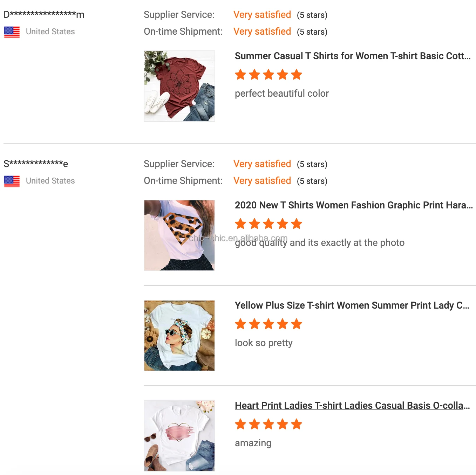
Task: Click the reviewer name S*************e
Action: pyautogui.click(x=36, y=164)
